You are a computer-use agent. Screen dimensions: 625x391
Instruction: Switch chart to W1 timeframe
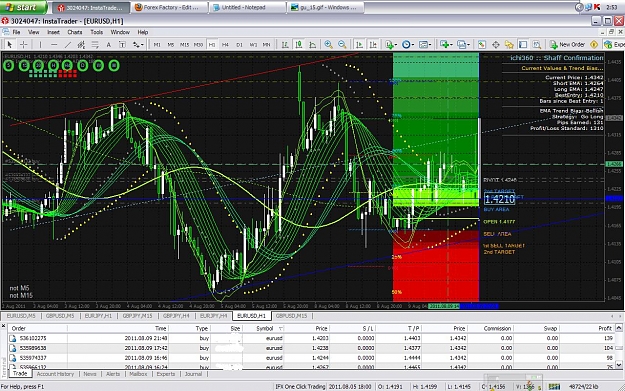(253, 45)
